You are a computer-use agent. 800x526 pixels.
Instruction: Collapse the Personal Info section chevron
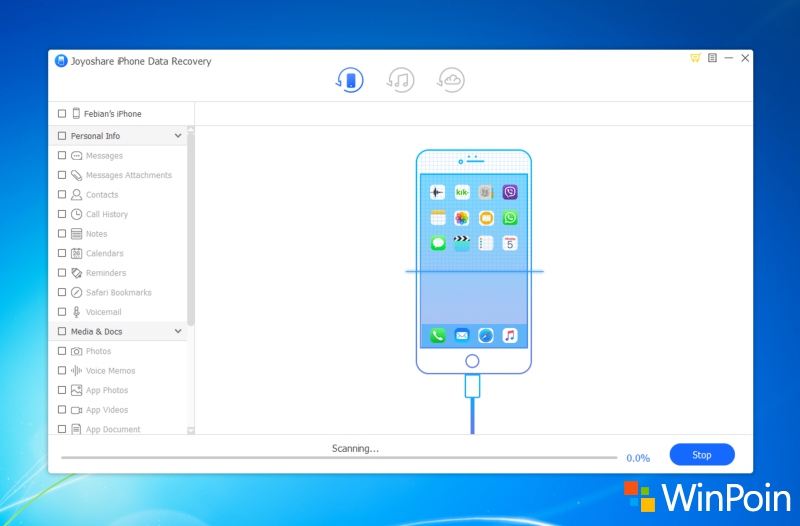pyautogui.click(x=178, y=135)
